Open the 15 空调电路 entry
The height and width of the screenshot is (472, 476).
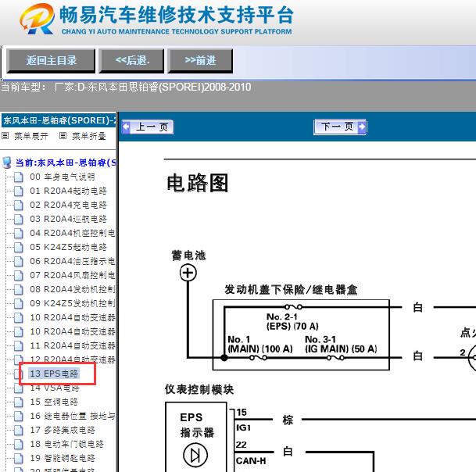[54, 402]
